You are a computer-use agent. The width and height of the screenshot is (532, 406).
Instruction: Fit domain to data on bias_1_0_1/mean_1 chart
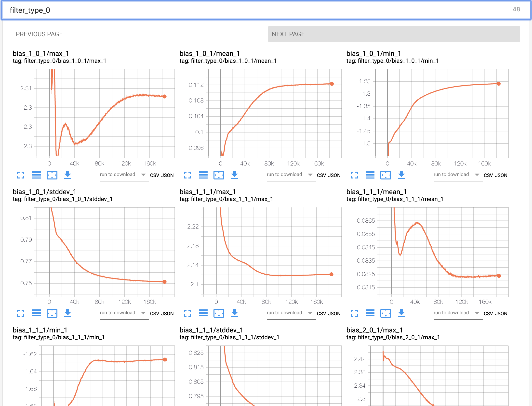point(219,175)
